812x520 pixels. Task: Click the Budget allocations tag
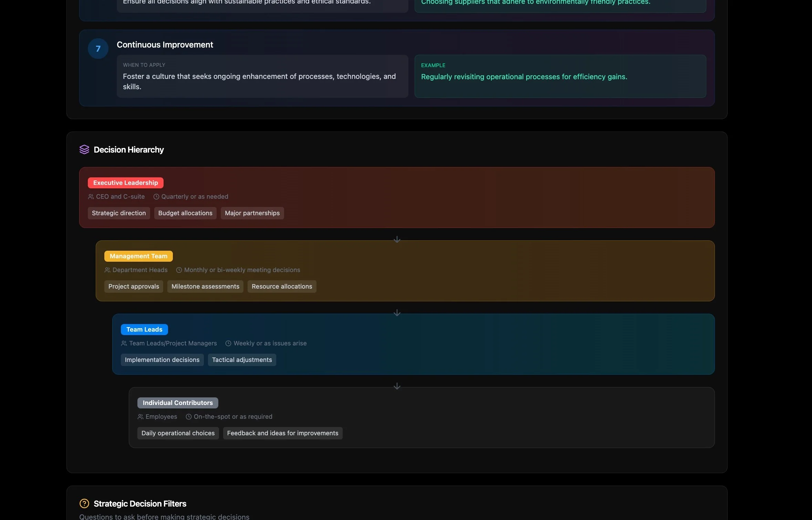(x=185, y=213)
